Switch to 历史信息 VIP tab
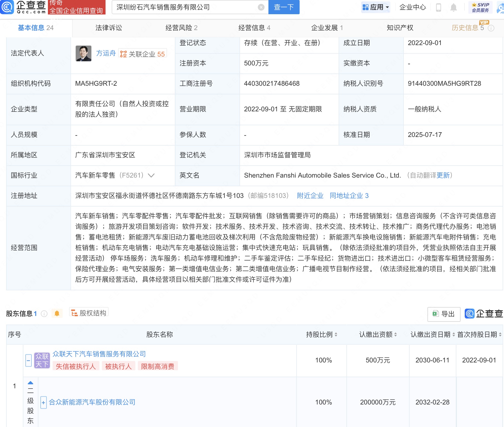The image size is (504, 427). pos(468,28)
